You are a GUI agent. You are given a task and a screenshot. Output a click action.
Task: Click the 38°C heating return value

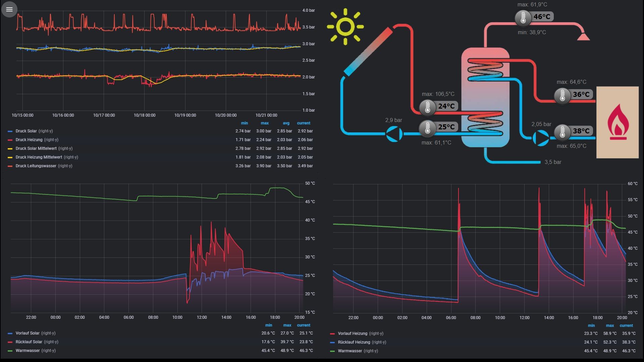pyautogui.click(x=581, y=131)
